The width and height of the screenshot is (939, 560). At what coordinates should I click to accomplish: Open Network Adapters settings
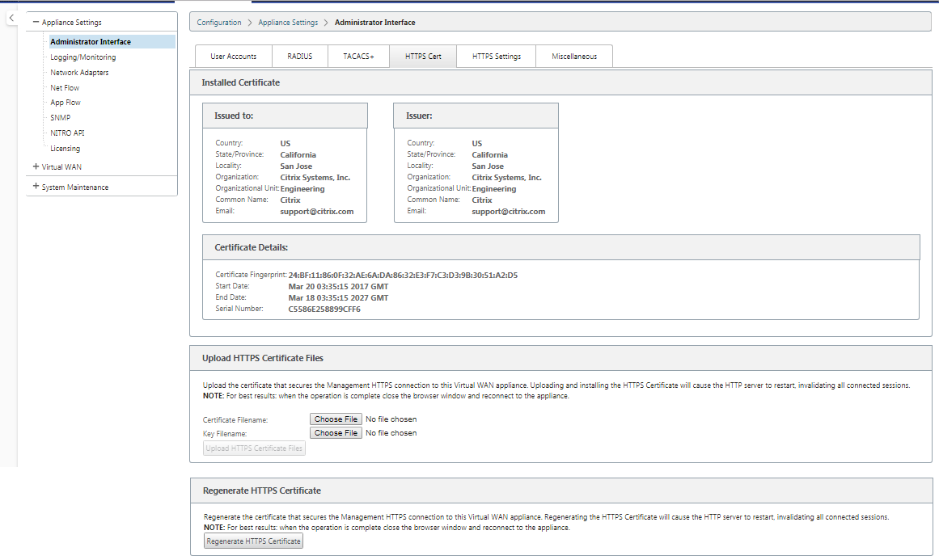(x=79, y=73)
